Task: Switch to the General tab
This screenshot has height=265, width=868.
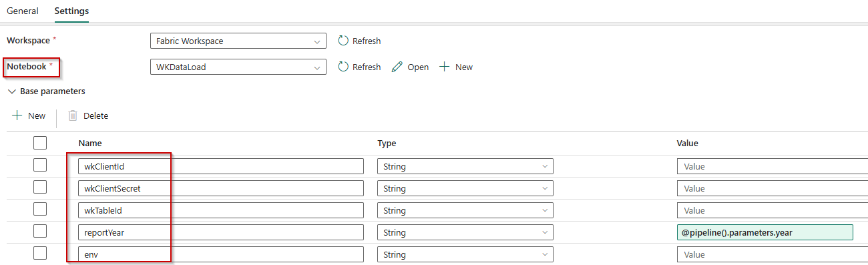Action: [x=22, y=11]
